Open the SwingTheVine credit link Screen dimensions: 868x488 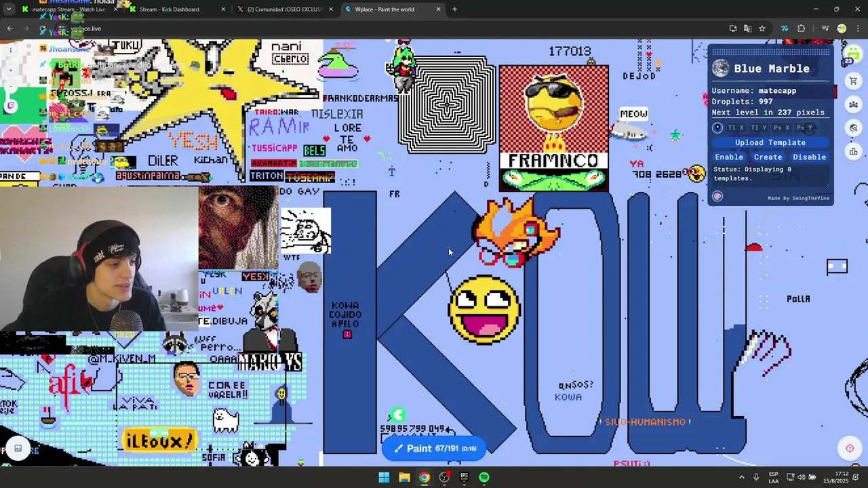798,198
